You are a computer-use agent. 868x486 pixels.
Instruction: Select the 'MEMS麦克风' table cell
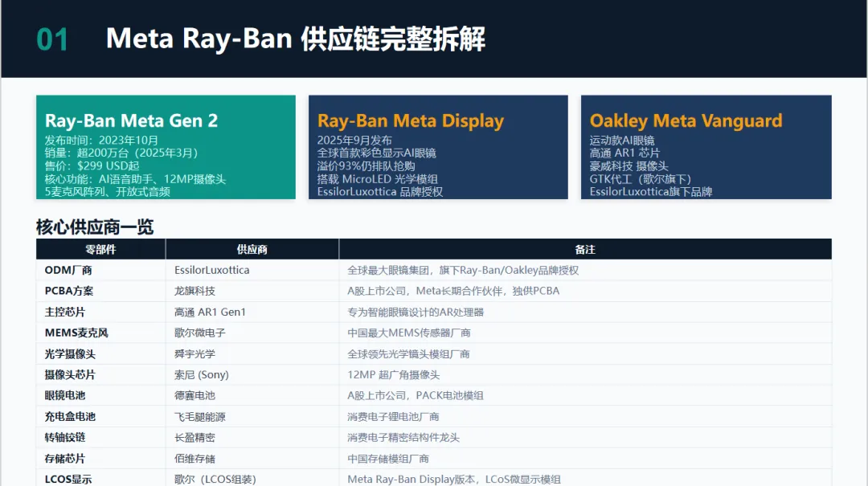point(100,333)
